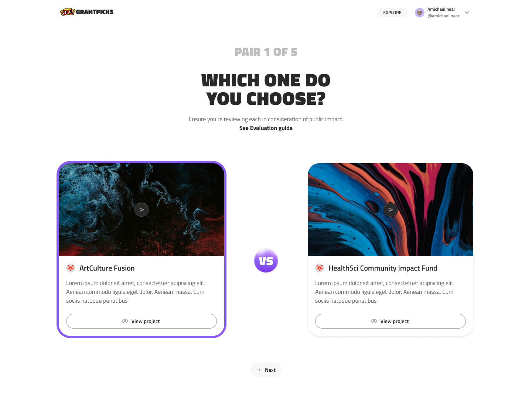532x395 pixels.
Task: Click the purple VS badge
Action: [266, 261]
